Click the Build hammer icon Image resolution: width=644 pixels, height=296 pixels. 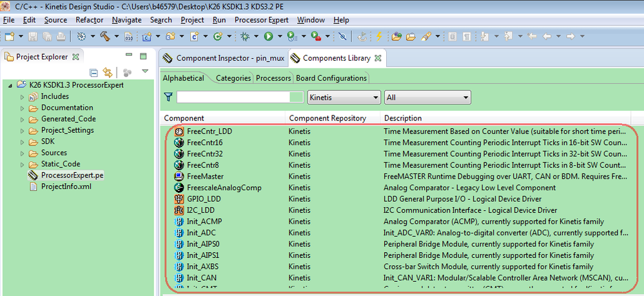click(x=105, y=37)
